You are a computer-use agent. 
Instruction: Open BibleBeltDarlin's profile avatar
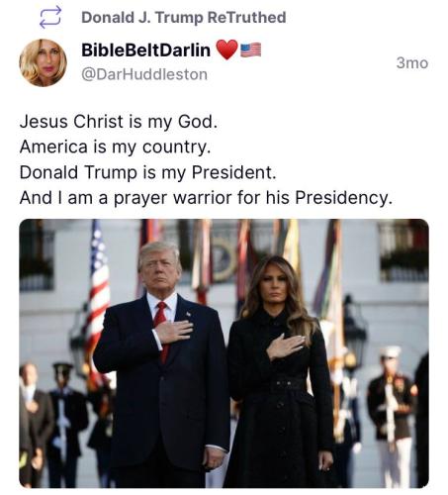click(44, 62)
